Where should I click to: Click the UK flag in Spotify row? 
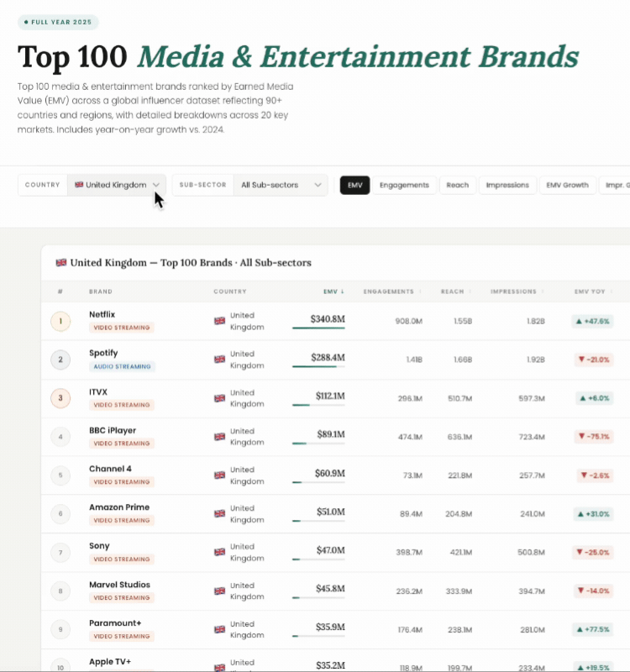(219, 360)
